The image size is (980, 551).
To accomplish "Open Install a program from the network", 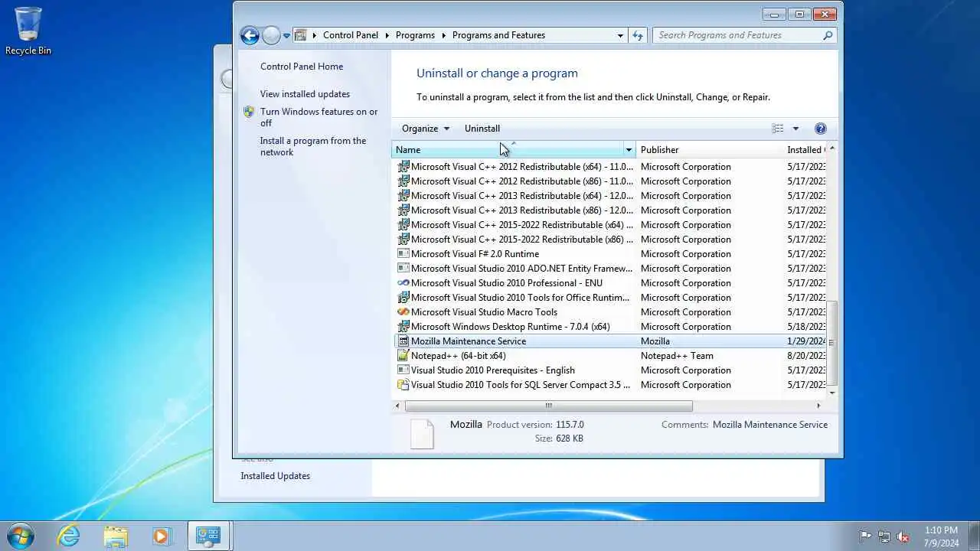I will (313, 146).
